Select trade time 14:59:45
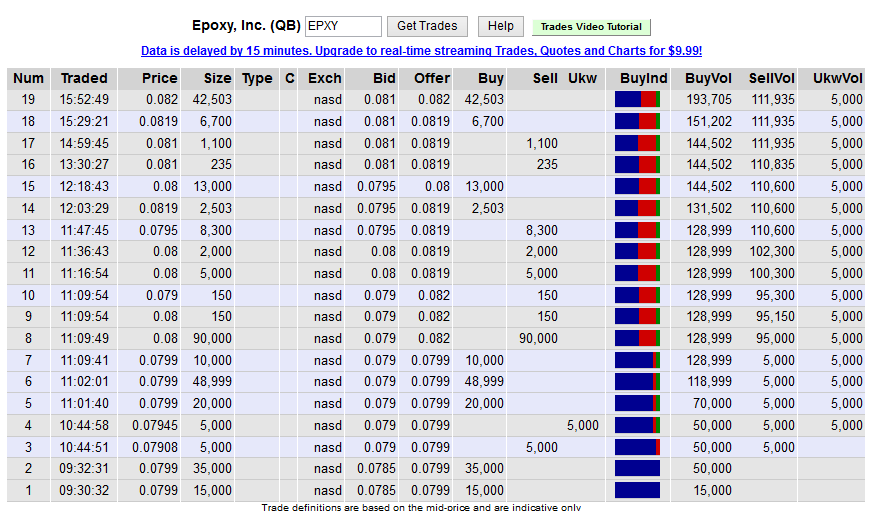The height and width of the screenshot is (511, 871). tap(84, 143)
